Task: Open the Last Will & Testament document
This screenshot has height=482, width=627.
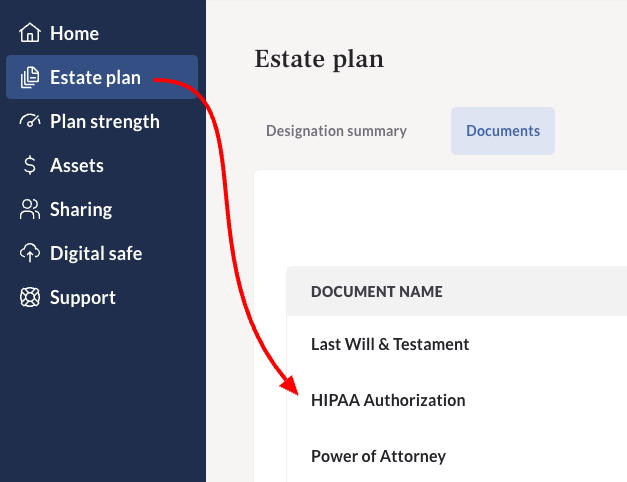Action: coord(390,344)
